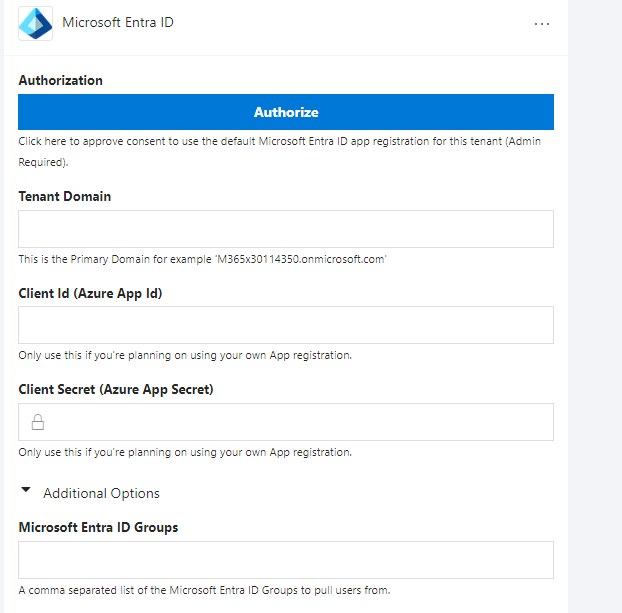Click the padlock icon in Client Secret field
622x613 pixels.
click(x=38, y=422)
